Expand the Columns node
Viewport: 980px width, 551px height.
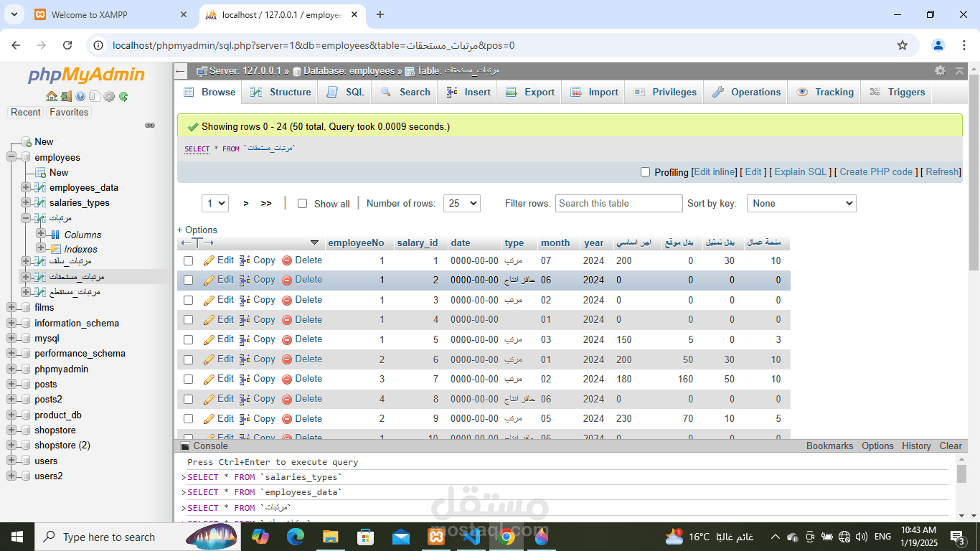click(41, 234)
